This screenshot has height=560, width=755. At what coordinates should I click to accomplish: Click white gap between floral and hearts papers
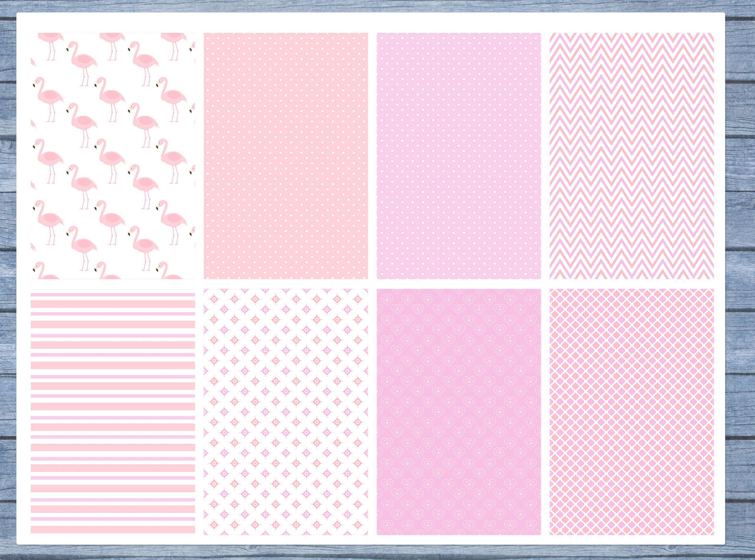tap(372, 411)
